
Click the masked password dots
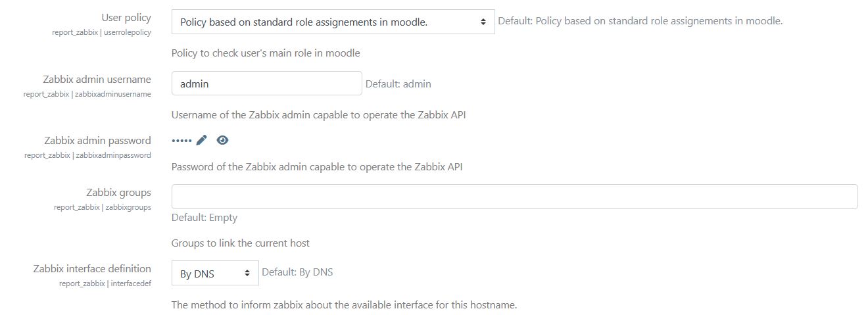point(181,141)
